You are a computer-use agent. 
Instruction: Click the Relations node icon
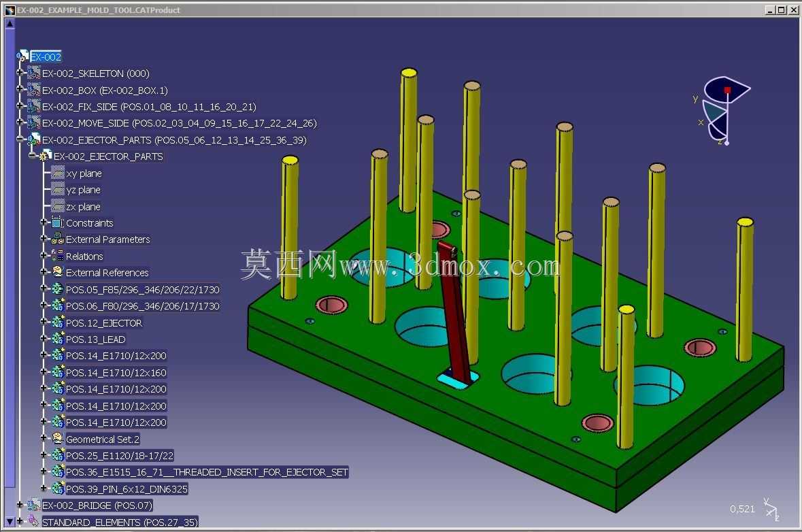tap(58, 256)
